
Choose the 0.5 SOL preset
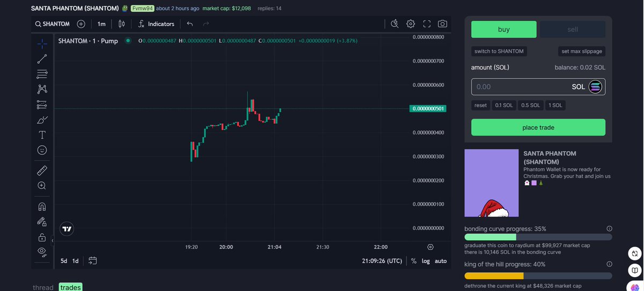pos(530,106)
